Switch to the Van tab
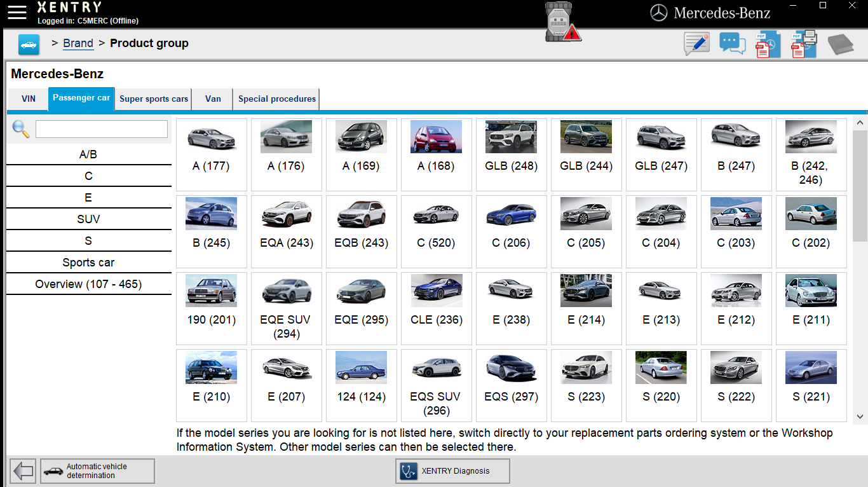 click(x=213, y=99)
